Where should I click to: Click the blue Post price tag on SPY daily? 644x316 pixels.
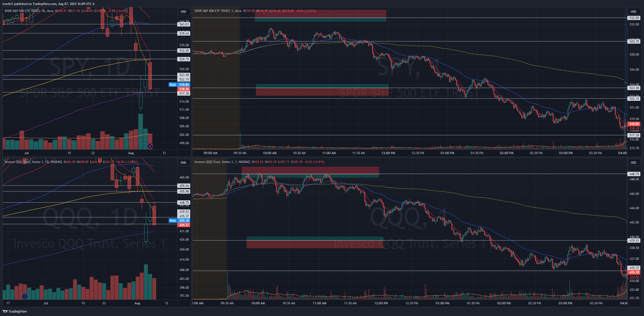(173, 85)
